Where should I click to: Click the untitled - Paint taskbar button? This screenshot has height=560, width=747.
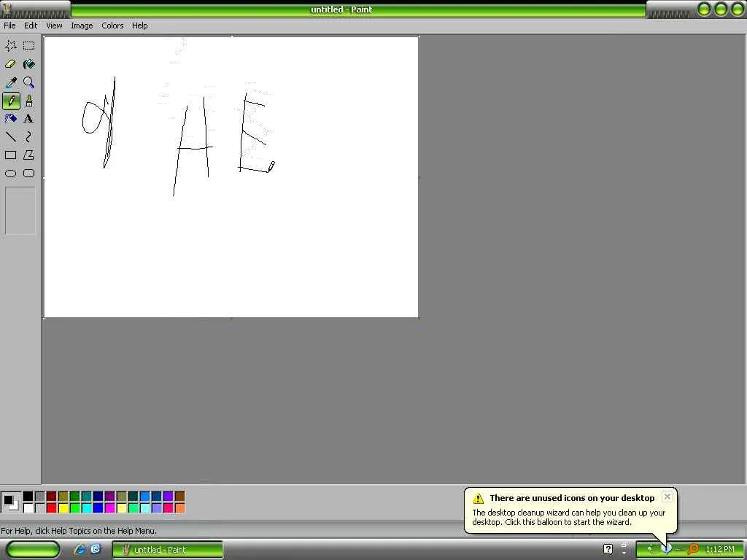167,550
